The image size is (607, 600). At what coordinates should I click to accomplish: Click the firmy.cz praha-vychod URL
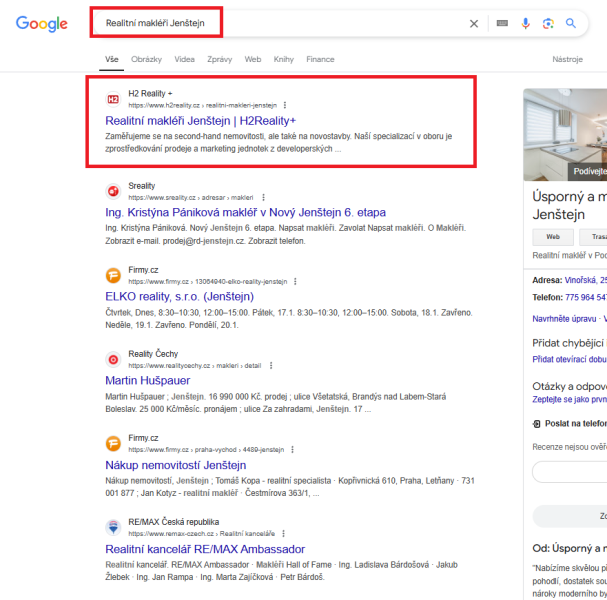click(x=206, y=449)
